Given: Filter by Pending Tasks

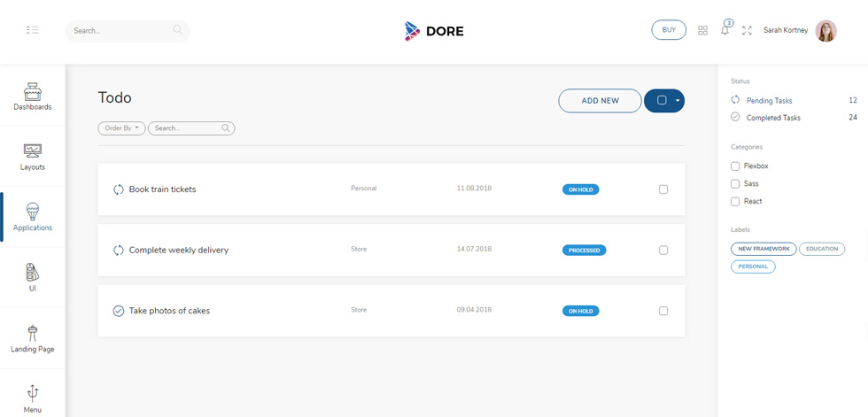Looking at the screenshot, I should (769, 101).
